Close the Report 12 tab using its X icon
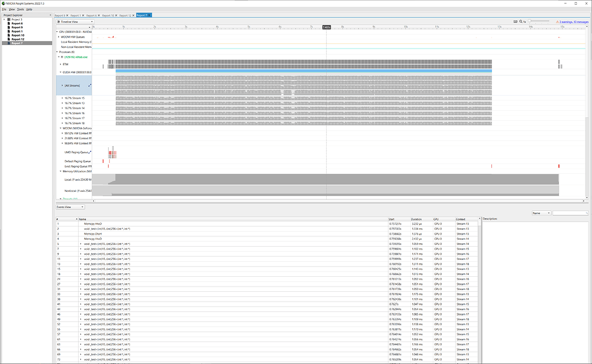 [133, 15]
